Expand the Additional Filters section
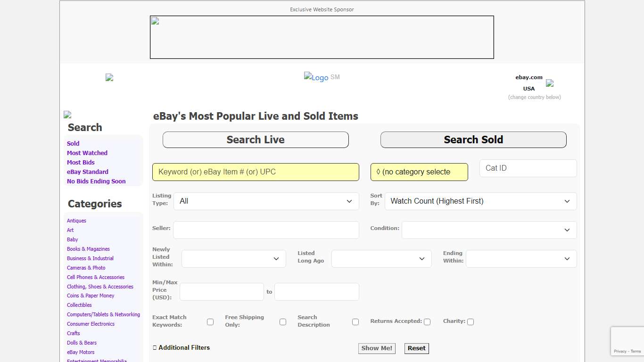Image resolution: width=644 pixels, height=362 pixels. pos(181,347)
